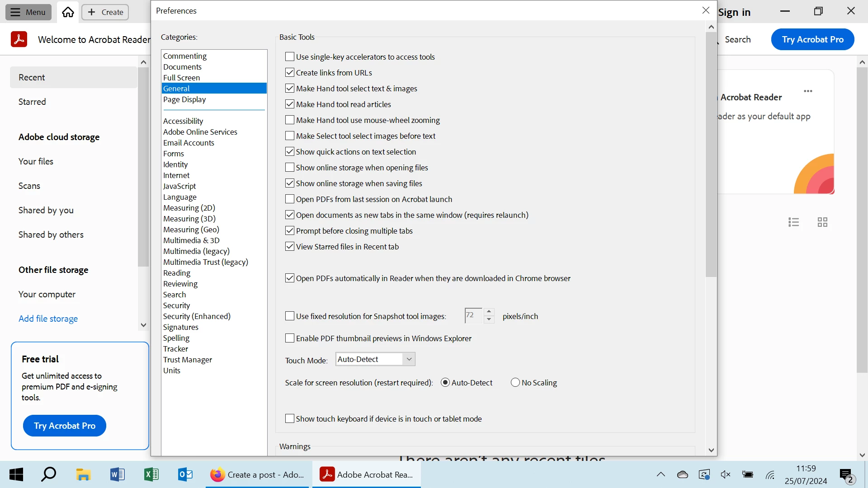The height and width of the screenshot is (488, 868).
Task: Switch to grid thumbnail view icon
Action: coord(822,222)
